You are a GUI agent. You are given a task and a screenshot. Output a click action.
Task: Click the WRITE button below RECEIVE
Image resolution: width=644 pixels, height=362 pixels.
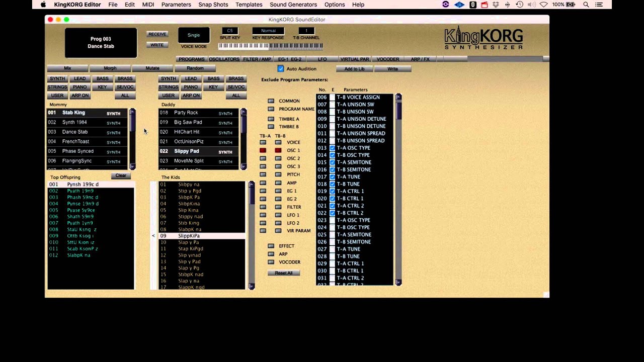157,45
